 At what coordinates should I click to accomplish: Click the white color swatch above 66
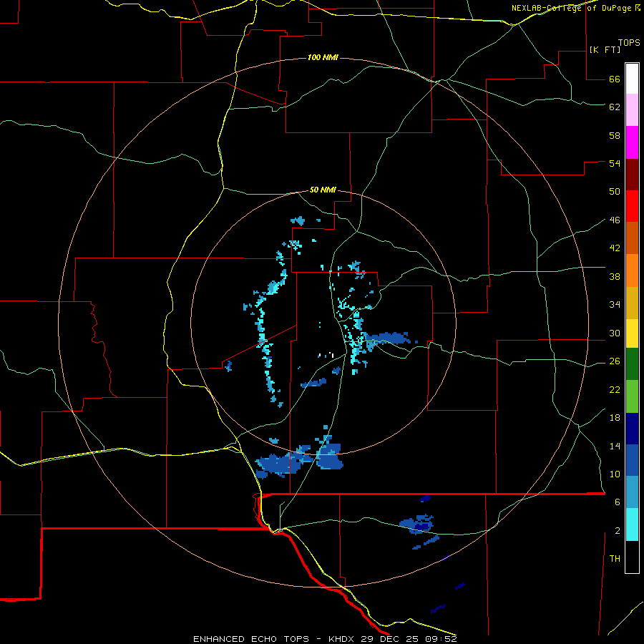tap(632, 79)
